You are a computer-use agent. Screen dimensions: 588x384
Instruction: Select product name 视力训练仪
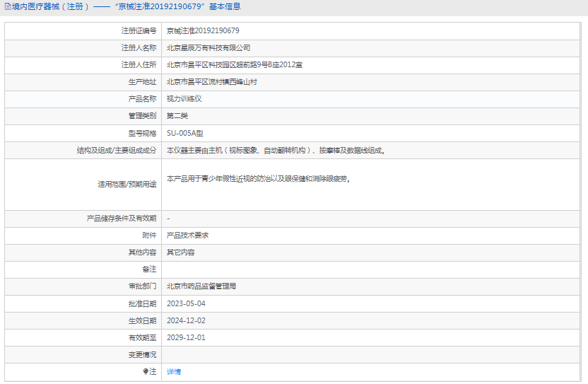point(184,99)
